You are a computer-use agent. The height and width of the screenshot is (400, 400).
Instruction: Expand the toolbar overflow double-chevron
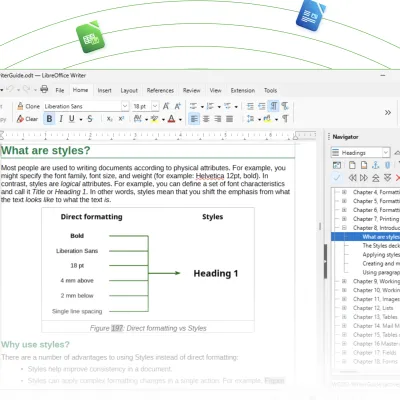coord(388,112)
